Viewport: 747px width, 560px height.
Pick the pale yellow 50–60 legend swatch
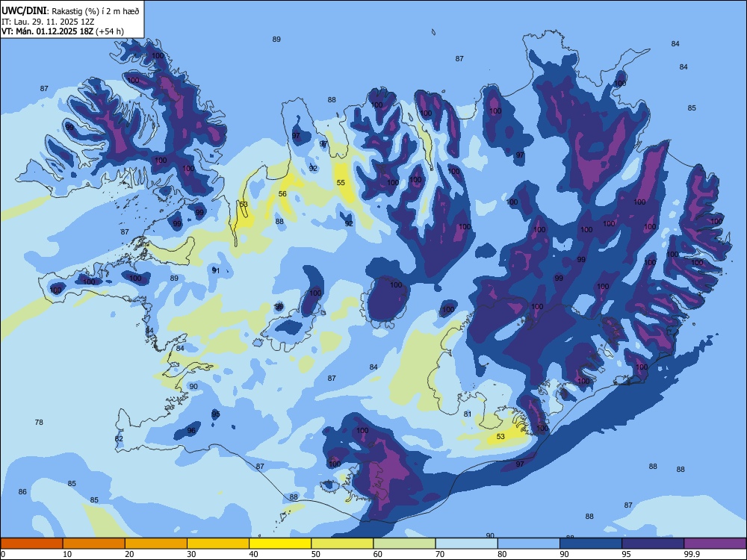(x=342, y=544)
